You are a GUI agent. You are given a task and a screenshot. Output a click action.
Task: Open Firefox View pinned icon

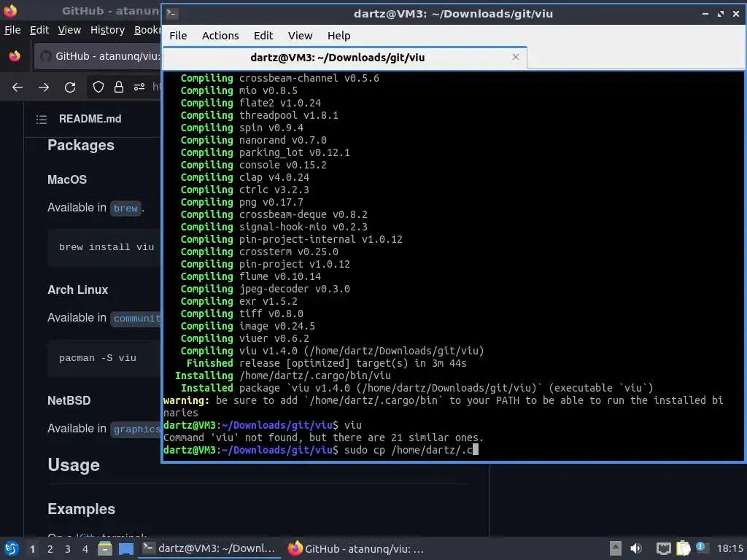15,56
